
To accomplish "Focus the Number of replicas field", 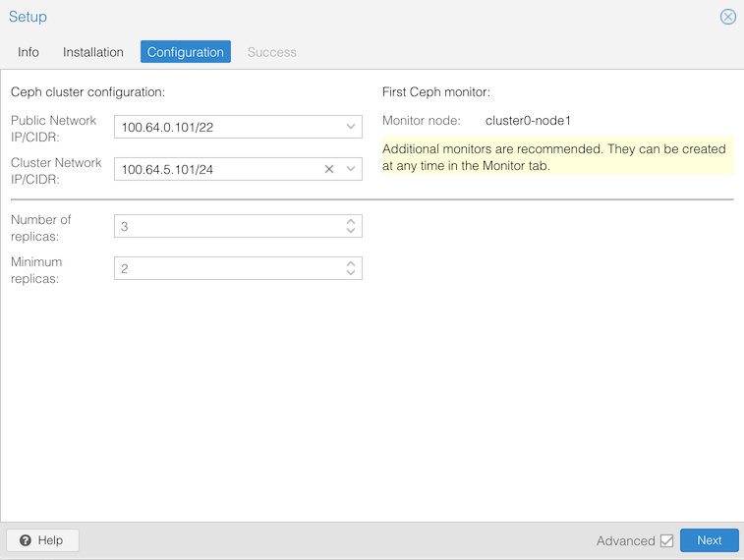I will (x=226, y=226).
